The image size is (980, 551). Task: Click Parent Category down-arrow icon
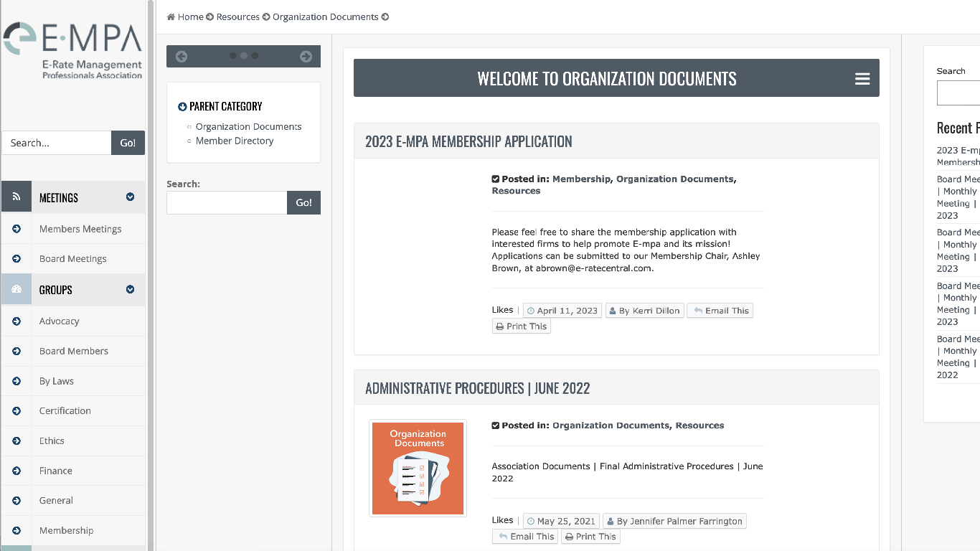pyautogui.click(x=182, y=107)
